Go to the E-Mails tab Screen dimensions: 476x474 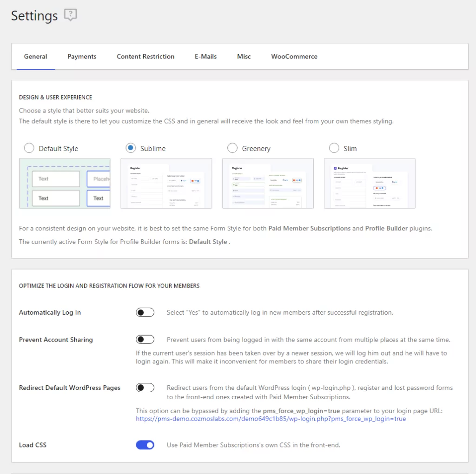click(205, 56)
